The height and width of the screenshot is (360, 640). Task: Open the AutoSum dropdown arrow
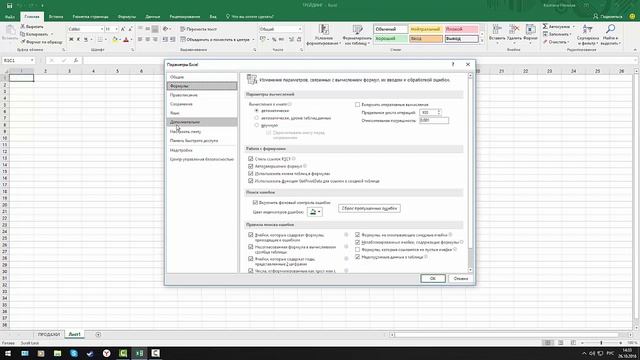coord(573,27)
